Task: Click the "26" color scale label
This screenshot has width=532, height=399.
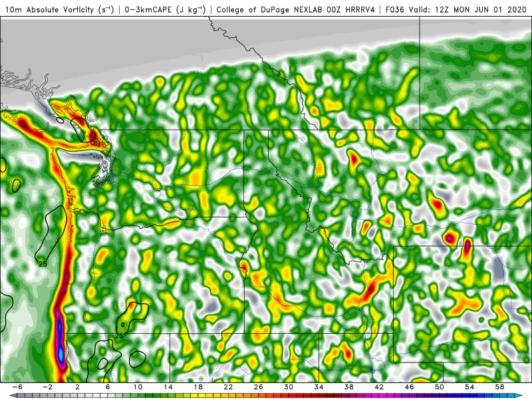Action: coord(259,387)
